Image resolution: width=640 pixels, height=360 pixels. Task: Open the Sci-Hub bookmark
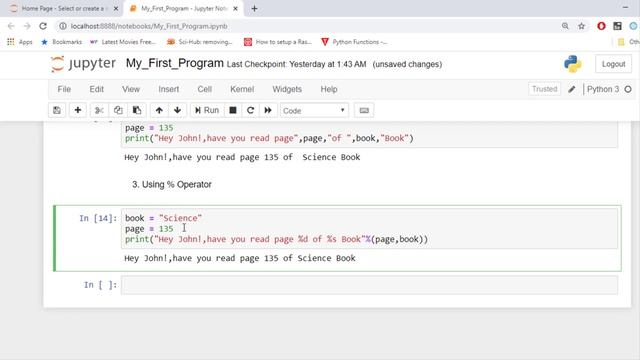pos(200,42)
